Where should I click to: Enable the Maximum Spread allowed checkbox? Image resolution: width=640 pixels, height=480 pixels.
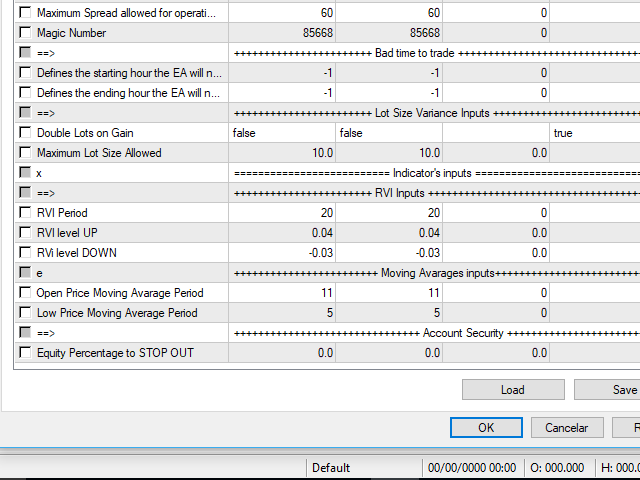(x=25, y=13)
